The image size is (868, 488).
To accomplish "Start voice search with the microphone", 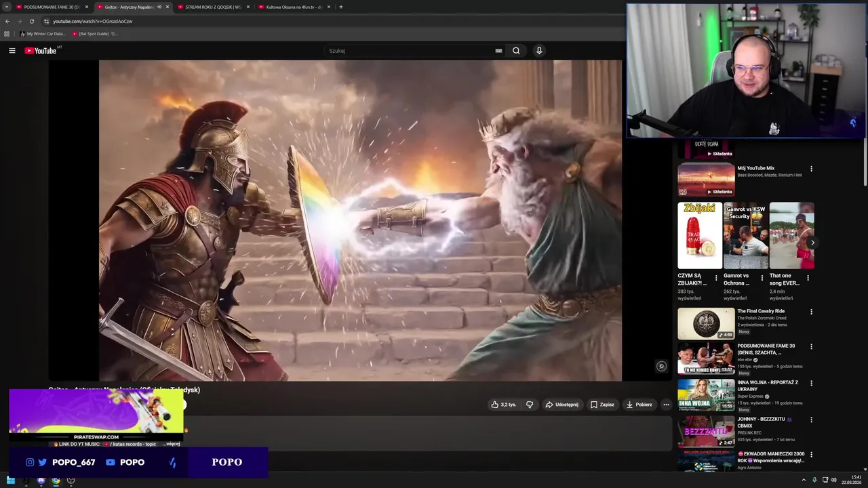I will [x=539, y=51].
